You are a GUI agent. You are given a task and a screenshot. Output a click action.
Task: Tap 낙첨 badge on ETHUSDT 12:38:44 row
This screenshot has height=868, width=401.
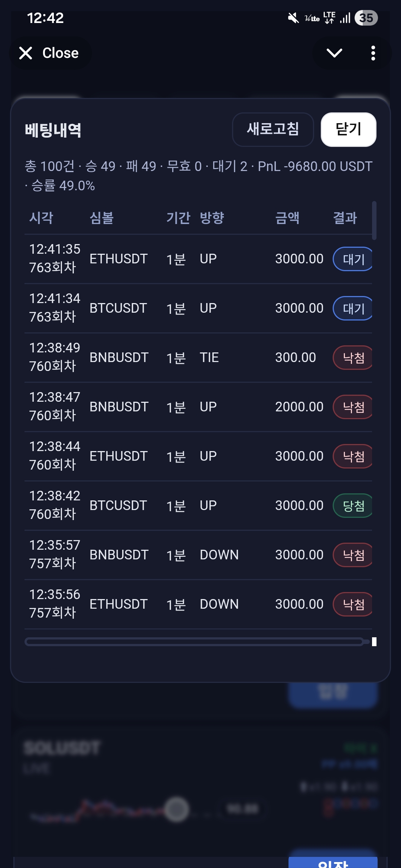click(353, 456)
